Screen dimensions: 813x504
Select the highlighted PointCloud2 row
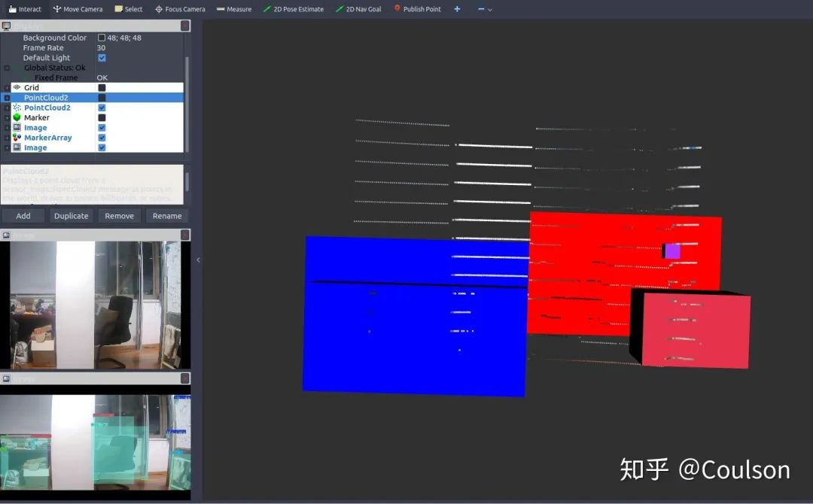tap(97, 97)
